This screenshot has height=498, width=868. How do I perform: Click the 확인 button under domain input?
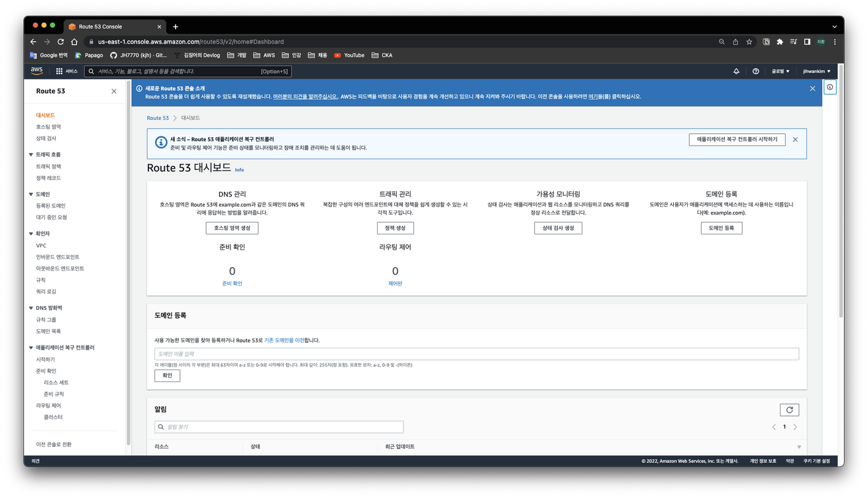pyautogui.click(x=167, y=375)
